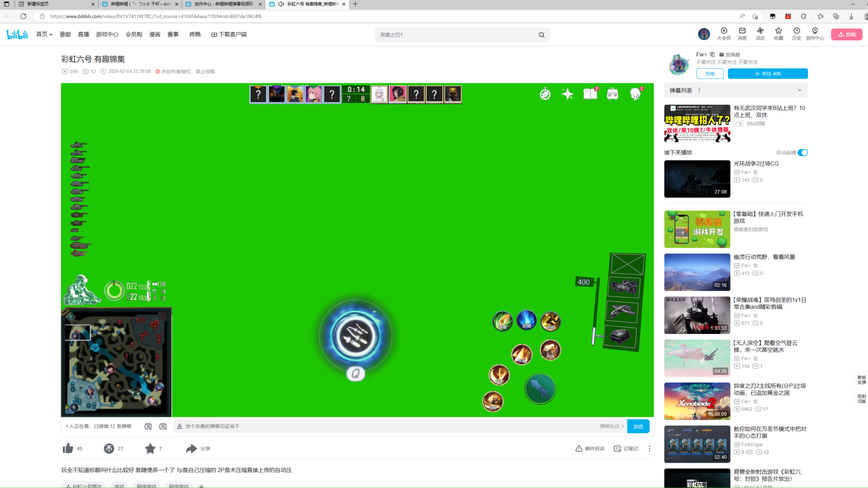Expand 弹幕礼仪 chevron link
Screen dimensions: 868x488
coord(612,426)
